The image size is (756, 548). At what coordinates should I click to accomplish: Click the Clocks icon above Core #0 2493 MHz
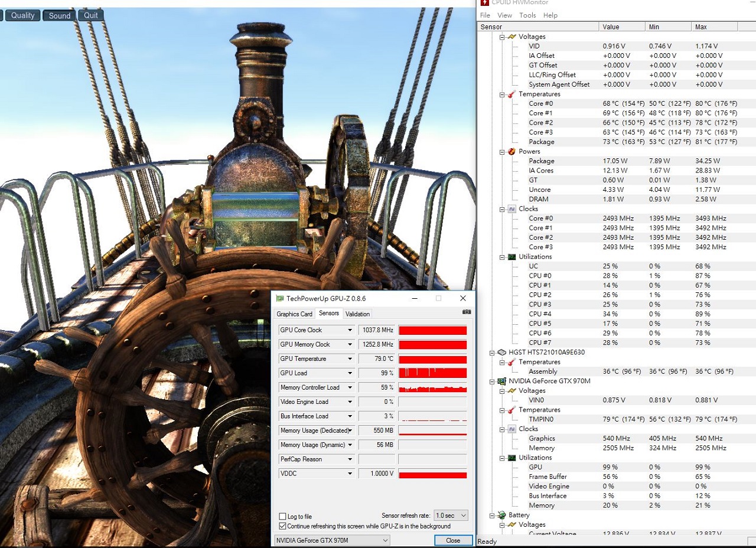511,209
